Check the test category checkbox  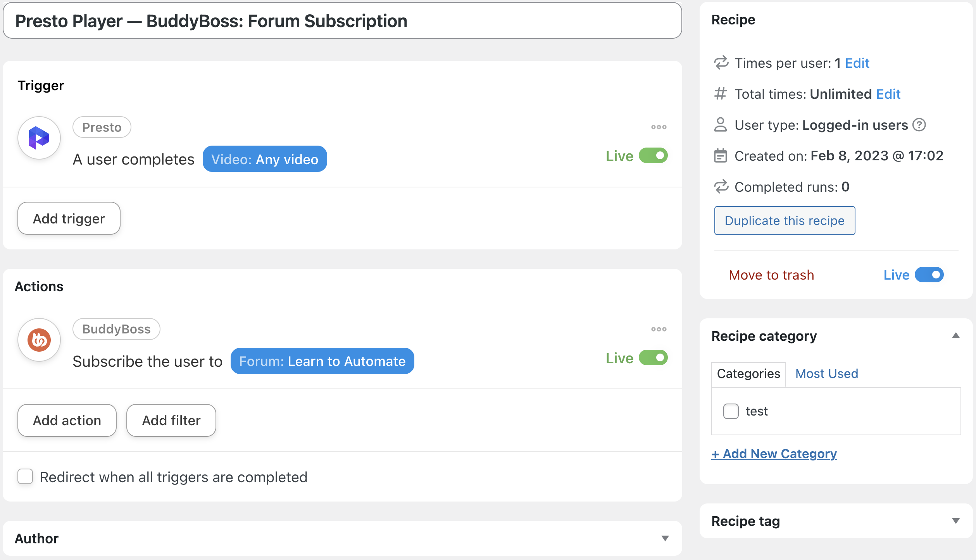[x=731, y=411]
